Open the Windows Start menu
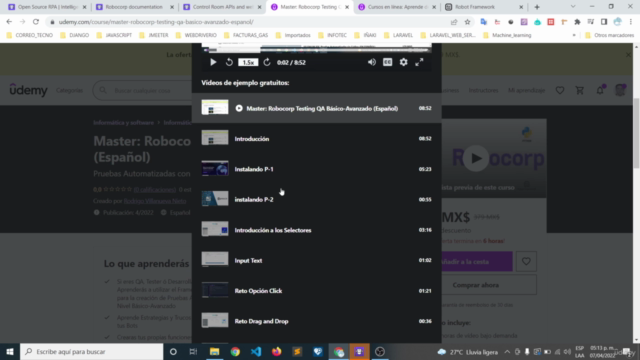Viewport: 640px width, 360px height. tap(10, 351)
